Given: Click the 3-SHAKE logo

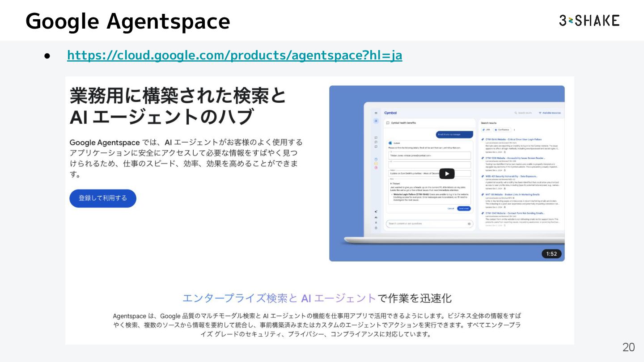Looking at the screenshot, I should [x=589, y=20].
